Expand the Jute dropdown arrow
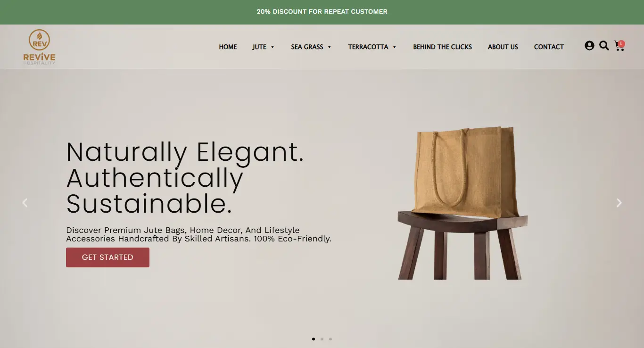644x348 pixels. pyautogui.click(x=272, y=47)
